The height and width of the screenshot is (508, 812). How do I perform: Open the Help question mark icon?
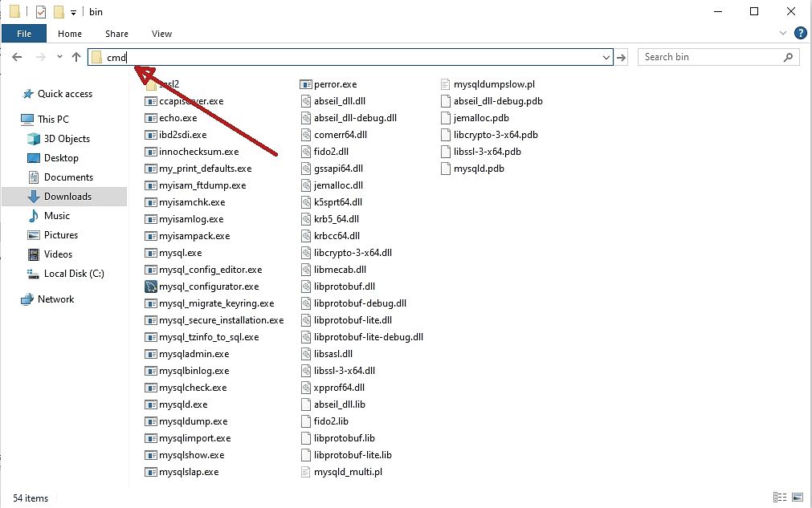[801, 34]
